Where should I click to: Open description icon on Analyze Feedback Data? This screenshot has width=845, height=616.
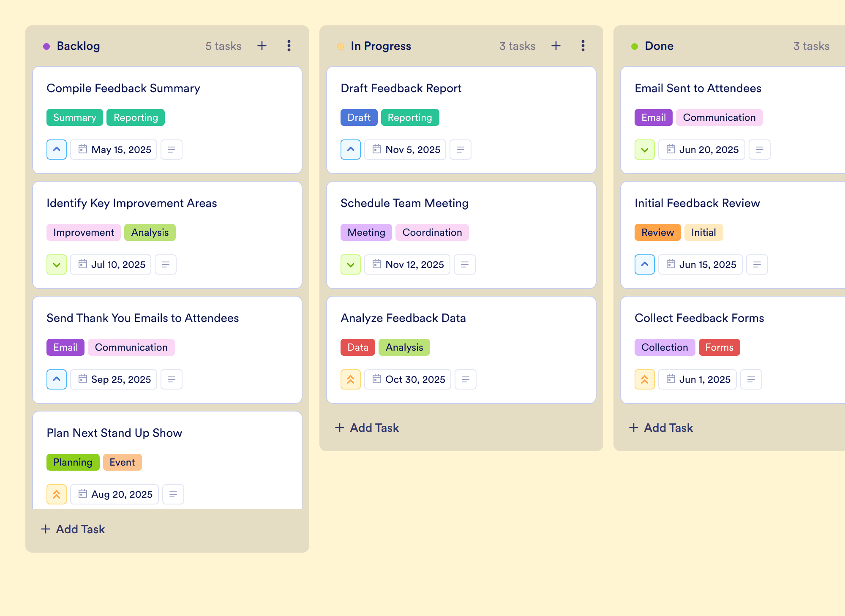(x=466, y=379)
